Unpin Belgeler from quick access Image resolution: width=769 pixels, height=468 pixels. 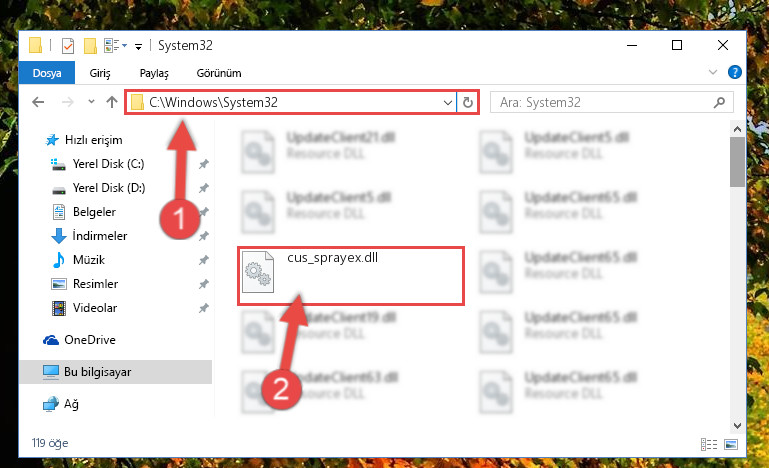[204, 212]
